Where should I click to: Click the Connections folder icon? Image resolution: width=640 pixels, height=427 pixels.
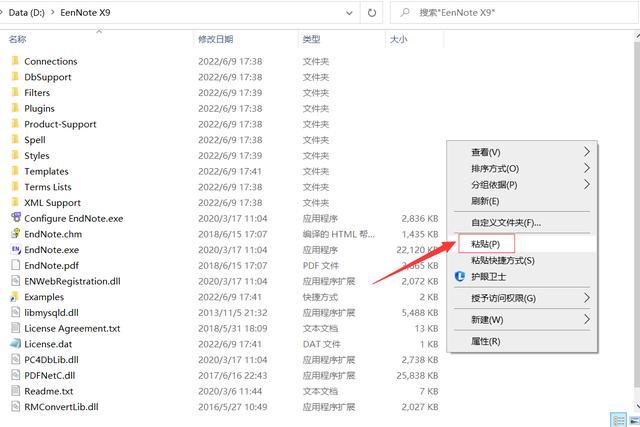[x=15, y=61]
